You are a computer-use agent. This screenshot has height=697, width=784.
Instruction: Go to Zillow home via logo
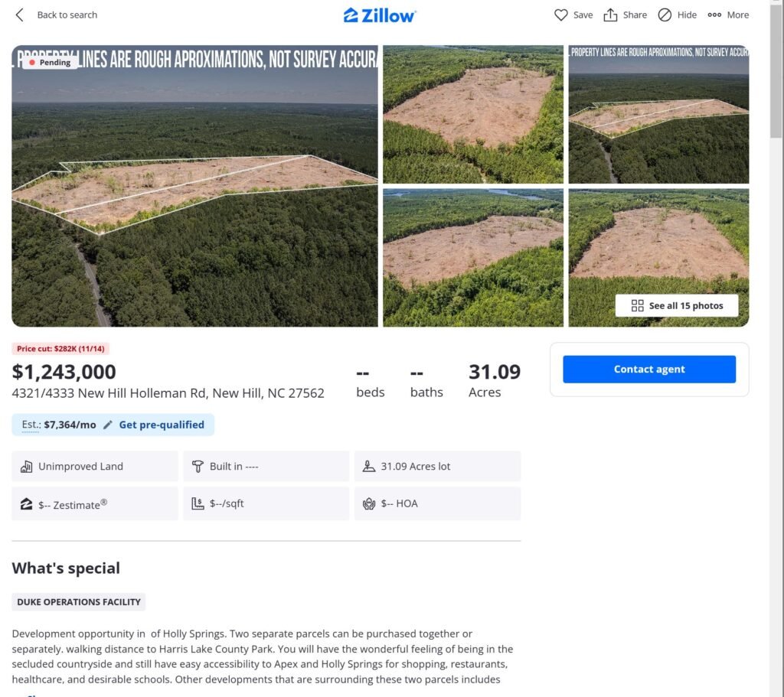pos(380,15)
